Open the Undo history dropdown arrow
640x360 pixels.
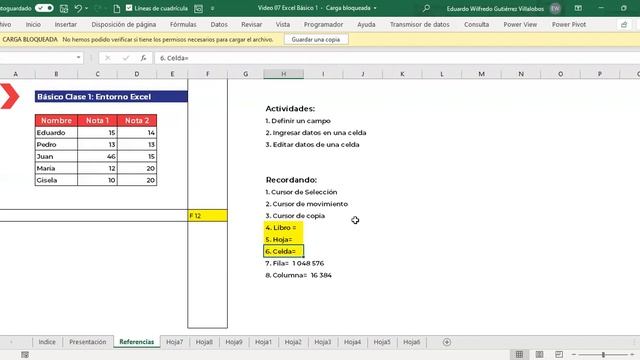pos(87,8)
